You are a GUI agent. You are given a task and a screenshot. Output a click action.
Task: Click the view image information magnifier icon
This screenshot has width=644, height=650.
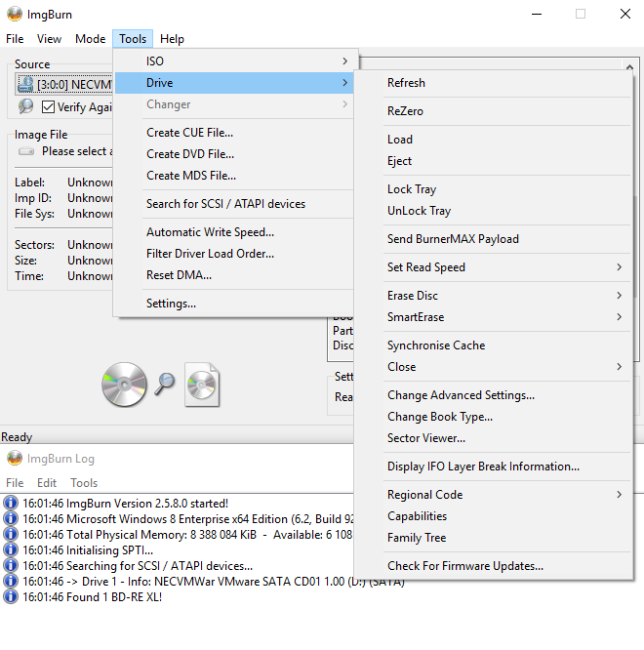25,106
